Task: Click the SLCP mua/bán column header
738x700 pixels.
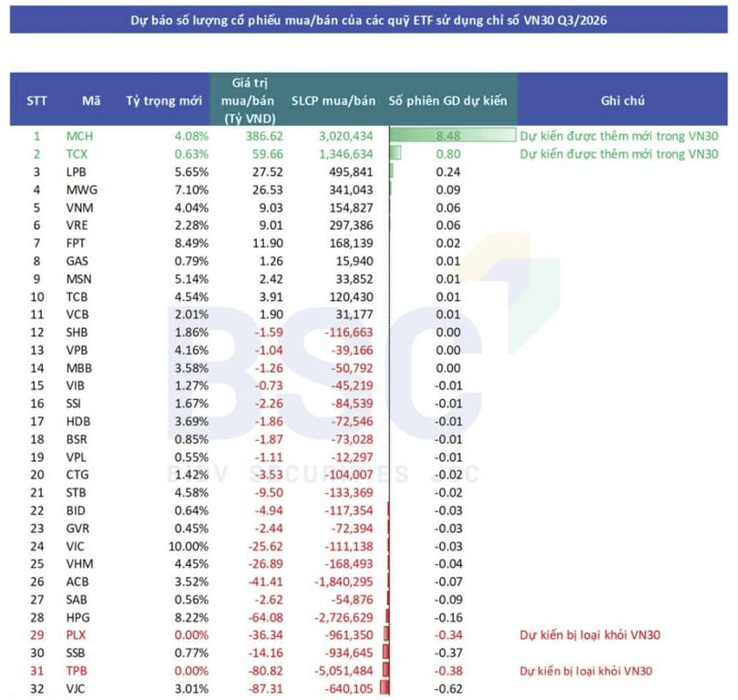Action: coord(333,101)
